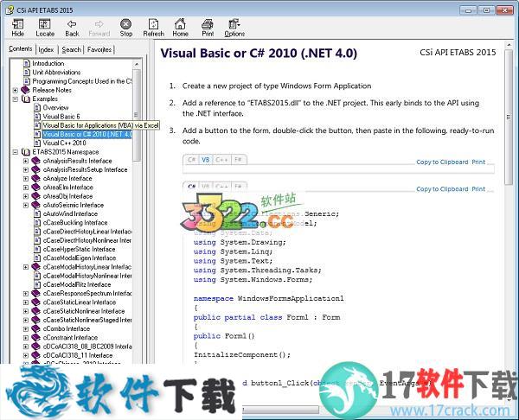Select the C# tab in upper code box
The height and width of the screenshot is (420, 519).
pos(191,160)
